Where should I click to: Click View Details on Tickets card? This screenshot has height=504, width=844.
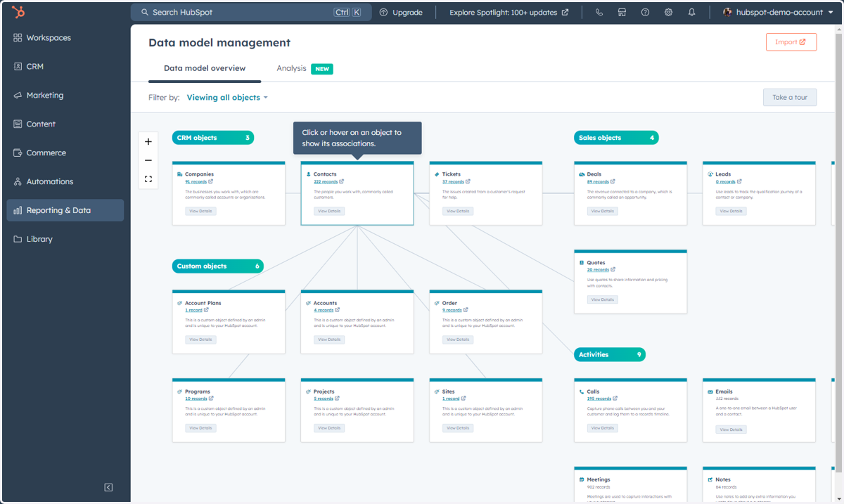click(x=458, y=211)
